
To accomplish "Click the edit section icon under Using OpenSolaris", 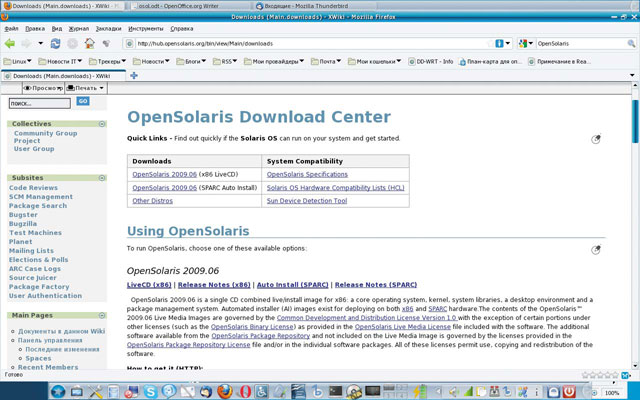I will pos(596,249).
